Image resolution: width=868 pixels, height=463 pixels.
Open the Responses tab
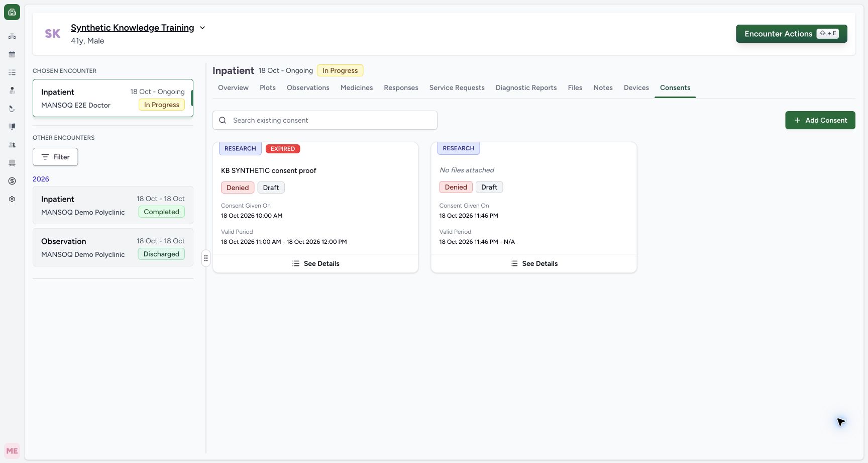coord(401,87)
